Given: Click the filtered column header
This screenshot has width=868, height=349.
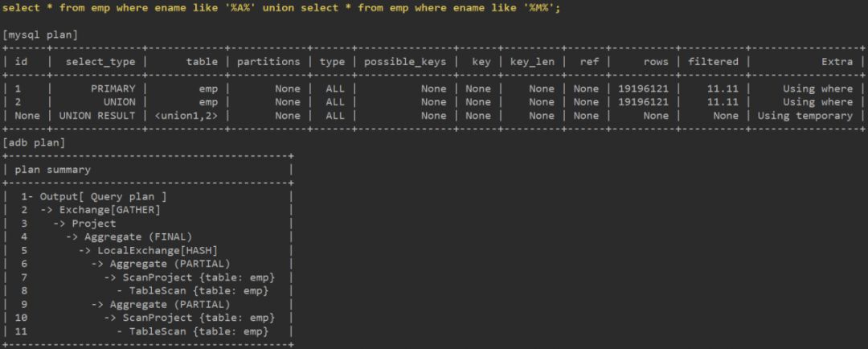Looking at the screenshot, I should tap(713, 61).
